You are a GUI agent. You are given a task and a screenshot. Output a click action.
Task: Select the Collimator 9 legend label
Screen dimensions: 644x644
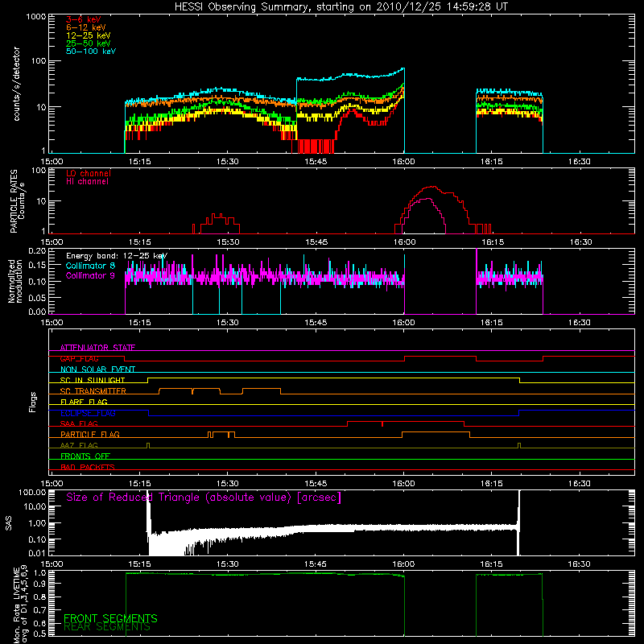90,275
